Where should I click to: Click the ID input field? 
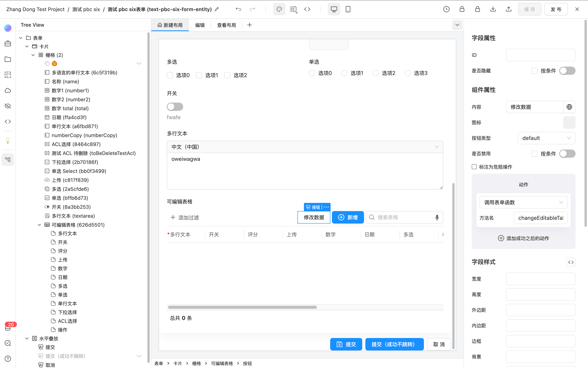click(540, 55)
